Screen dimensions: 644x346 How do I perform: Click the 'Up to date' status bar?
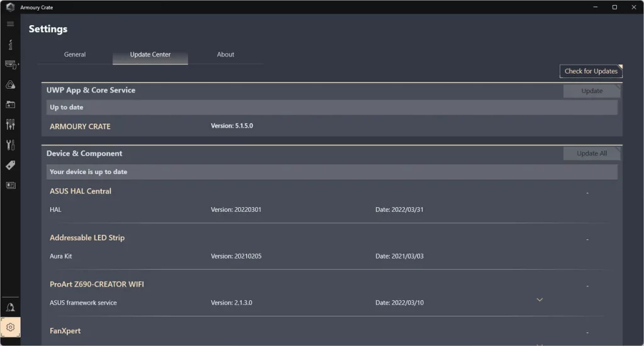point(332,107)
